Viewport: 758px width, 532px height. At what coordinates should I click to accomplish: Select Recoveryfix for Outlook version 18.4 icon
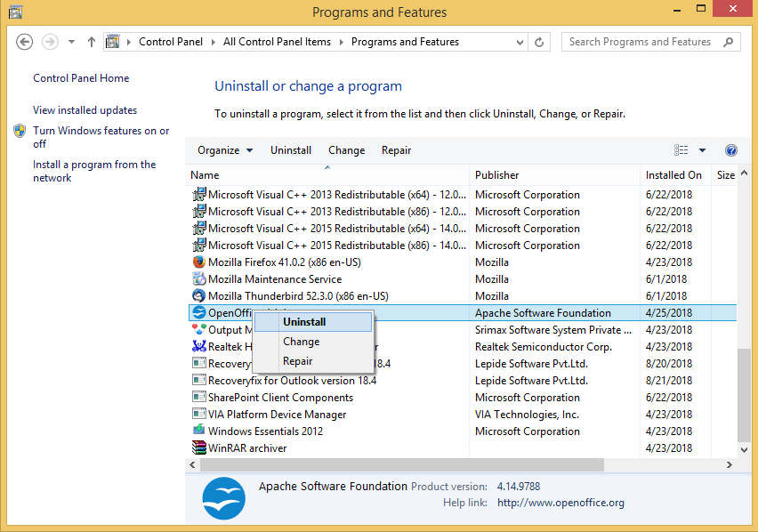[198, 380]
